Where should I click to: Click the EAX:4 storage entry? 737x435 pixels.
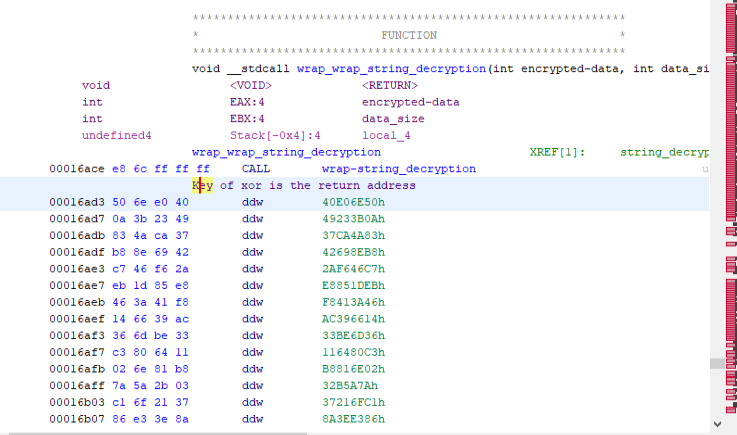pyautogui.click(x=247, y=102)
